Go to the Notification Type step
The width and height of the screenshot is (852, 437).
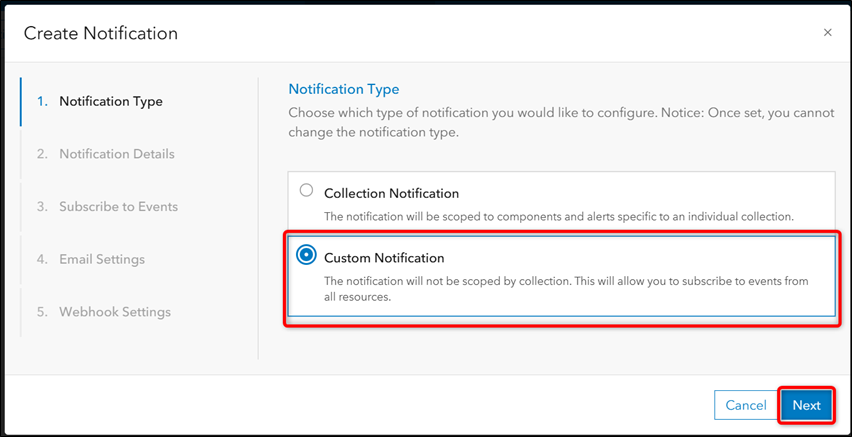[x=110, y=101]
